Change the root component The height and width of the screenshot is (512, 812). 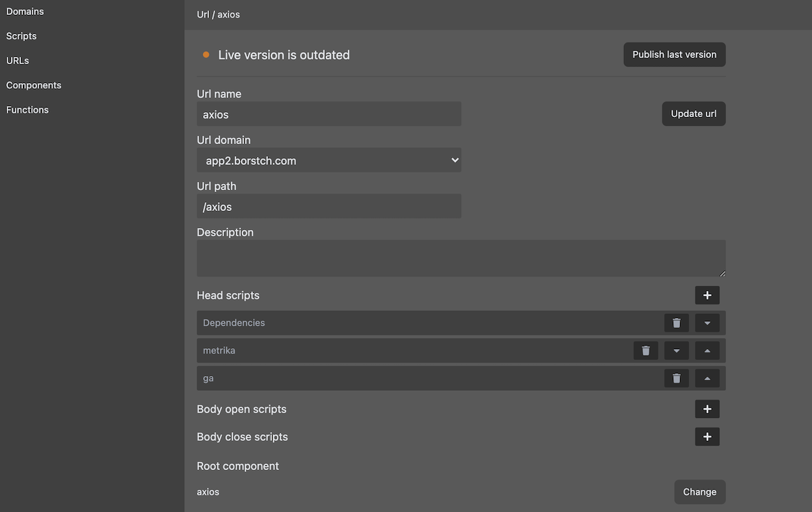[x=700, y=492]
